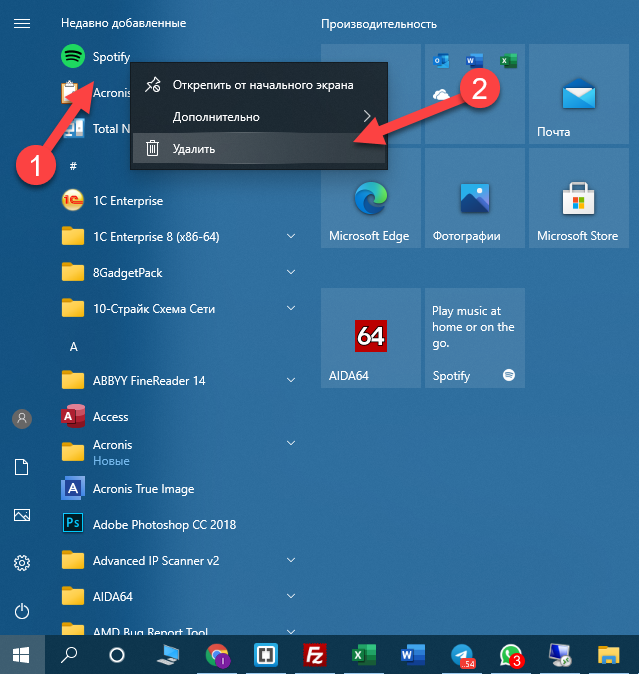Click the # letter group header

pos(73,166)
